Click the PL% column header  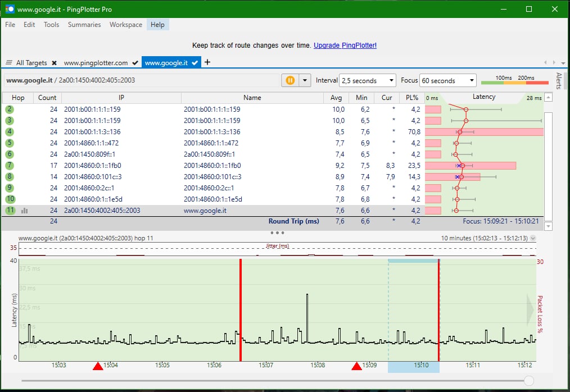coord(412,98)
